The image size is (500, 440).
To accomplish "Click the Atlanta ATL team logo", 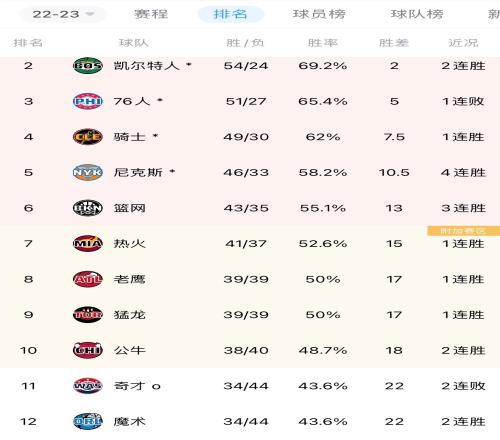I will (x=88, y=279).
